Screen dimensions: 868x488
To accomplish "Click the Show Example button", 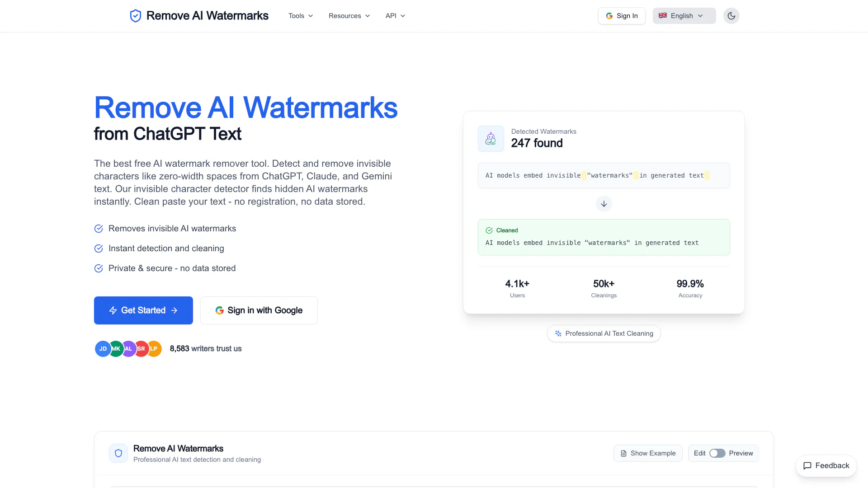I will point(647,453).
